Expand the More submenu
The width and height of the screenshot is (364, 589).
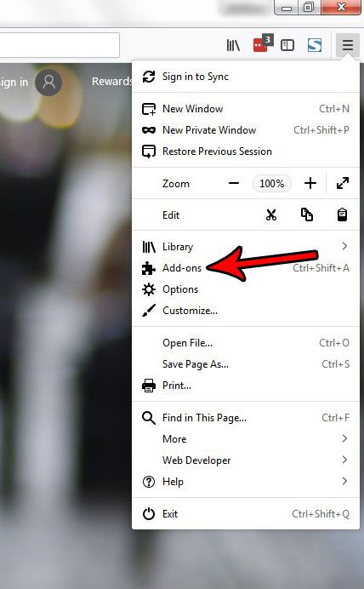pos(246,438)
